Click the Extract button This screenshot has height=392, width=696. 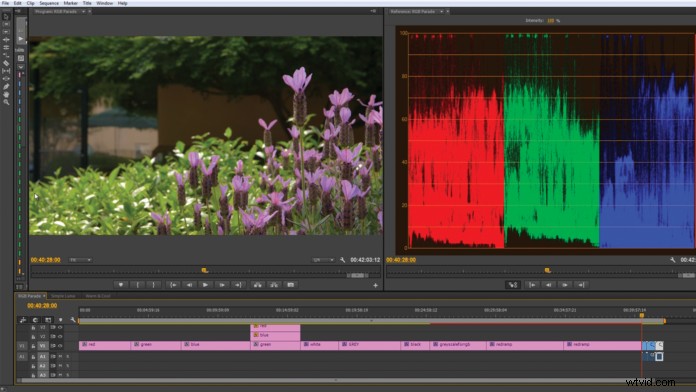[x=274, y=285]
